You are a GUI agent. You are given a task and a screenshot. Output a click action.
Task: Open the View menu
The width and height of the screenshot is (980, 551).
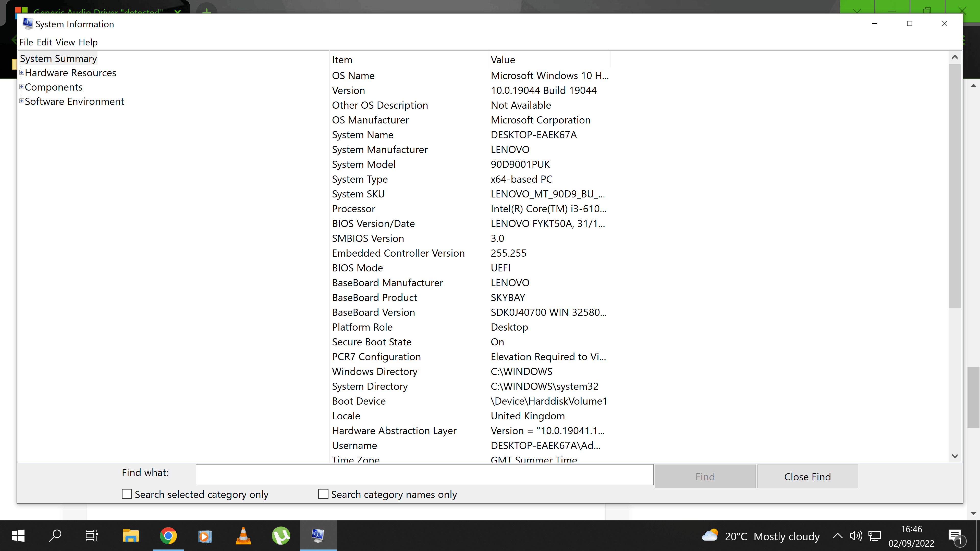pyautogui.click(x=65, y=42)
